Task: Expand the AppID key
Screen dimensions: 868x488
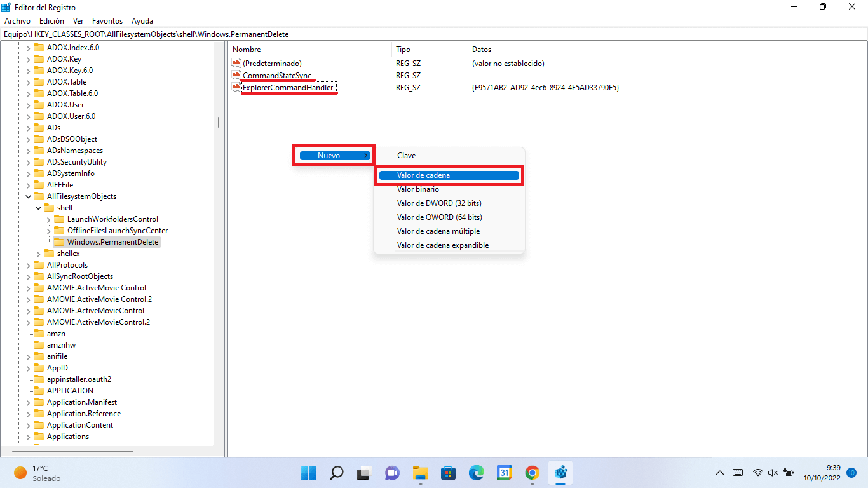Action: (x=28, y=368)
